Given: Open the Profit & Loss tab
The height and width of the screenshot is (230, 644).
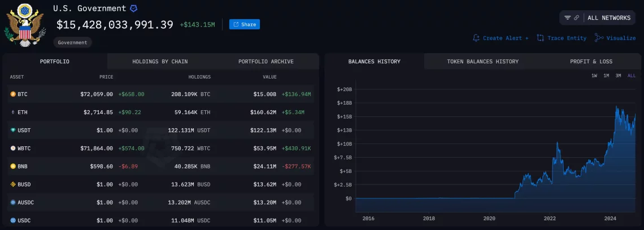Looking at the screenshot, I should point(591,62).
